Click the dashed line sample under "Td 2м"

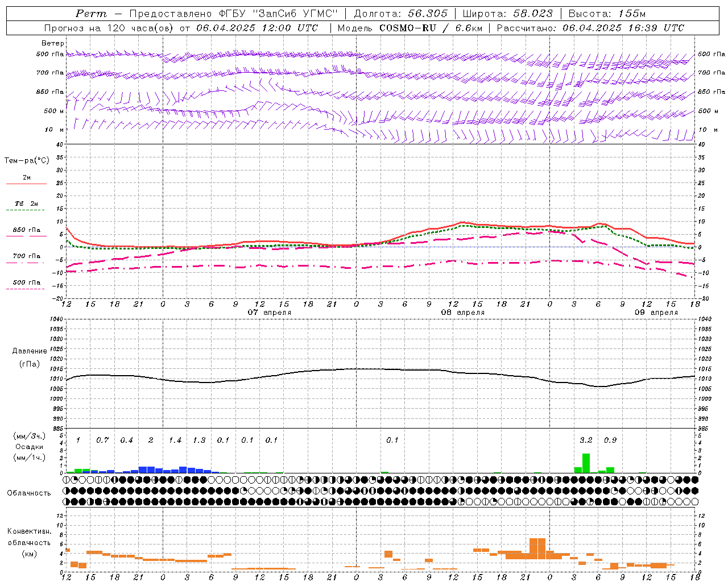(26, 210)
